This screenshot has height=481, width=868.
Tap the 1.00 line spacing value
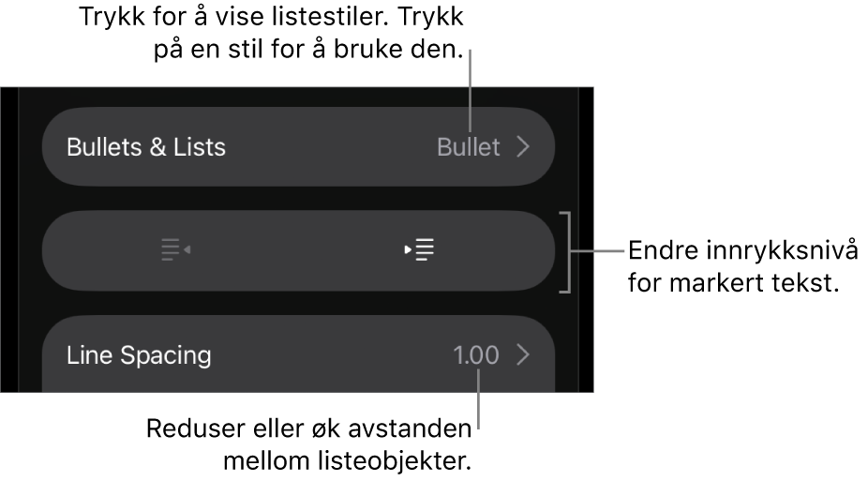(x=476, y=355)
